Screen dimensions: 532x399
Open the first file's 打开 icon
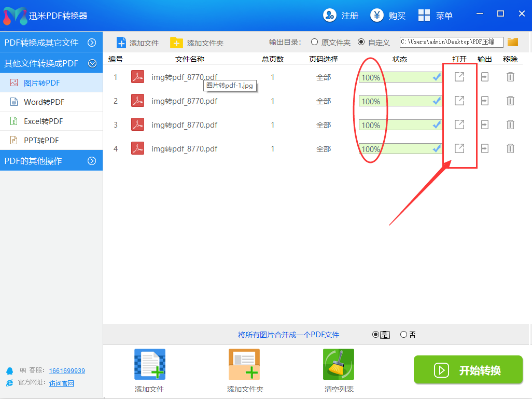(x=458, y=76)
